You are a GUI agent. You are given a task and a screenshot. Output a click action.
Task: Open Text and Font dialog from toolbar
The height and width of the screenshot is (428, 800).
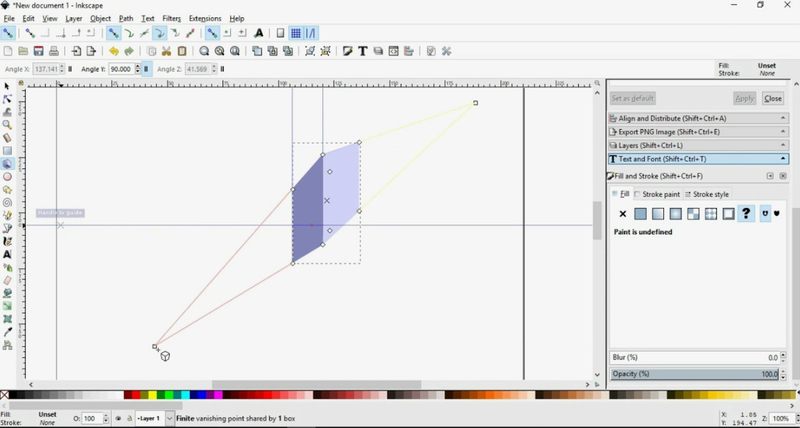click(x=363, y=51)
